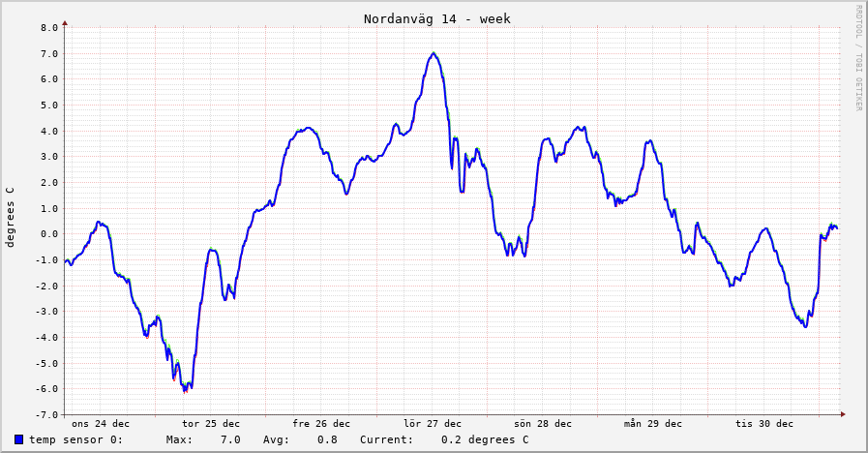Click the graph title Nordanväg 14 - week
The height and width of the screenshot is (453, 868).
[436, 18]
